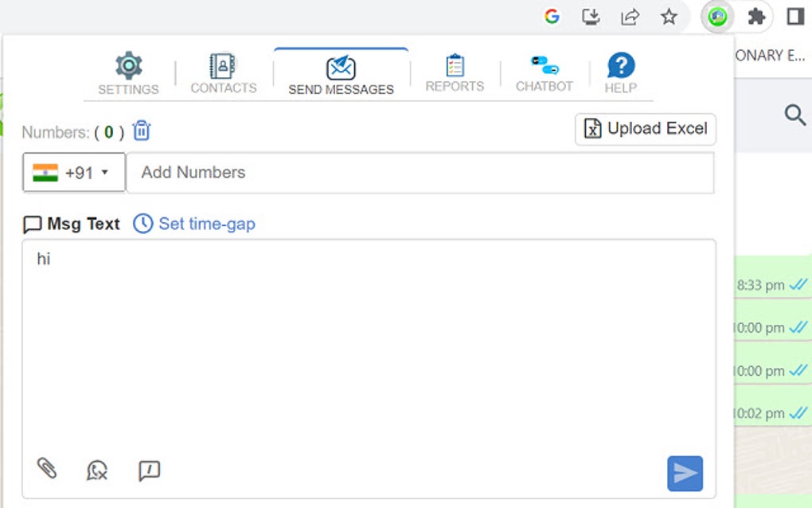The height and width of the screenshot is (508, 812).
Task: Click the Msg Text speech bubble icon
Action: pyautogui.click(x=31, y=224)
